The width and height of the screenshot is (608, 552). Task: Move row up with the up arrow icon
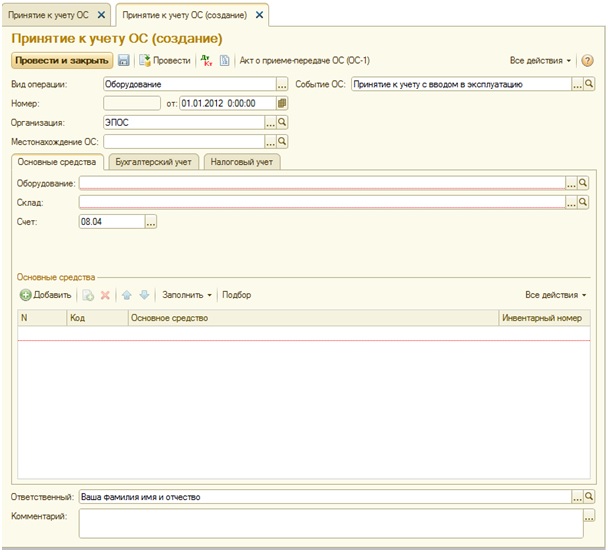coord(126,295)
